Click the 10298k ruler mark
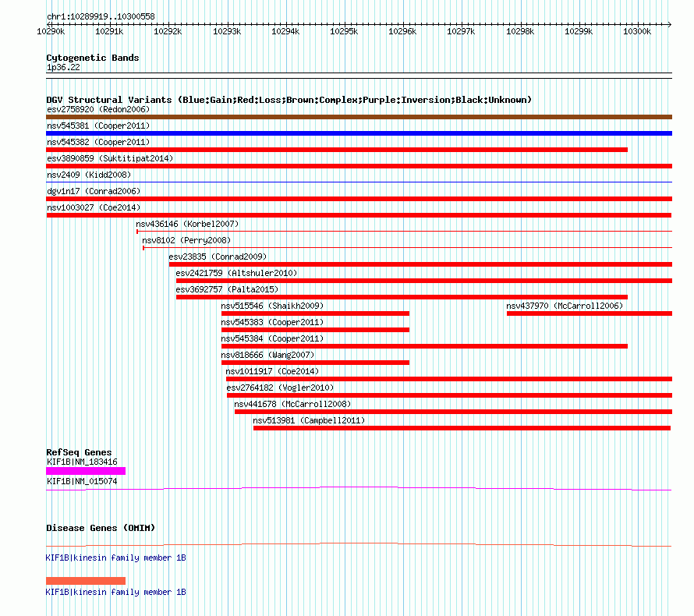Viewport: 694px width, 616px height. [520, 31]
